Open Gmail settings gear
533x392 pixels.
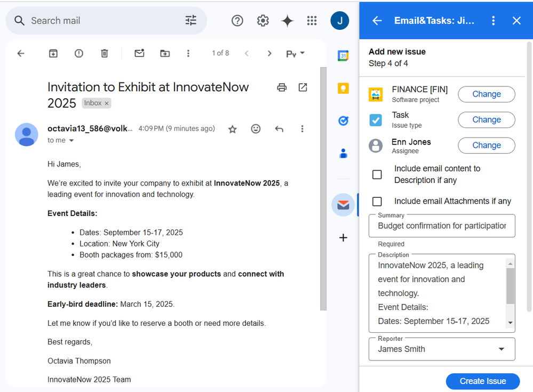coord(262,21)
